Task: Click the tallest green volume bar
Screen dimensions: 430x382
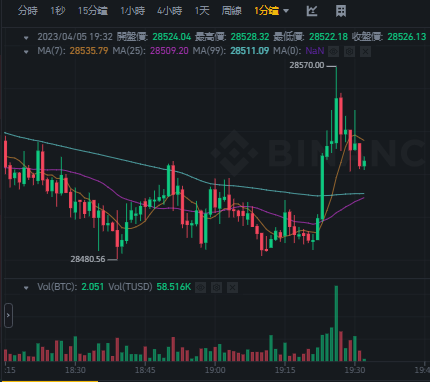Action: (336, 323)
